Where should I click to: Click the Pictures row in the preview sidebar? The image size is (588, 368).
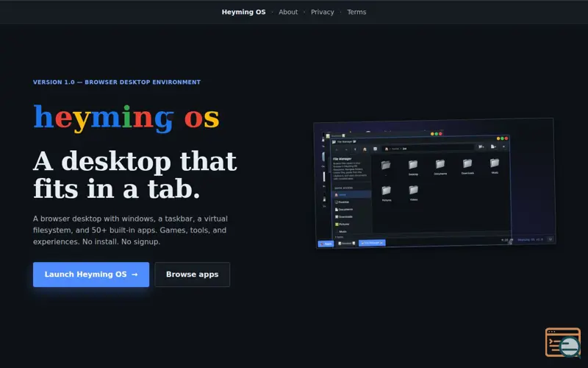[352, 224]
